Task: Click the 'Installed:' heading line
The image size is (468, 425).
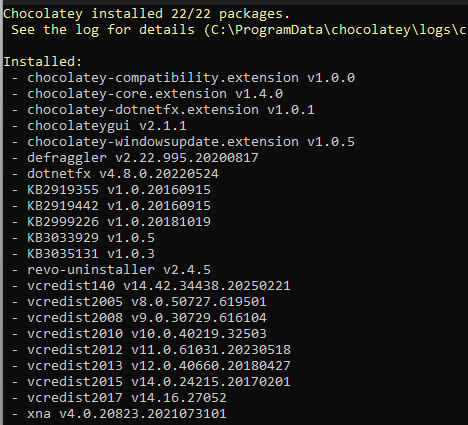Action: click(43, 62)
